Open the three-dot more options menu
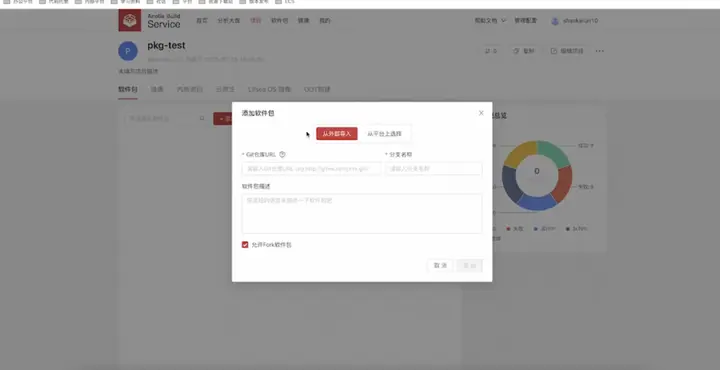Image resolution: width=720 pixels, height=370 pixels. point(600,51)
